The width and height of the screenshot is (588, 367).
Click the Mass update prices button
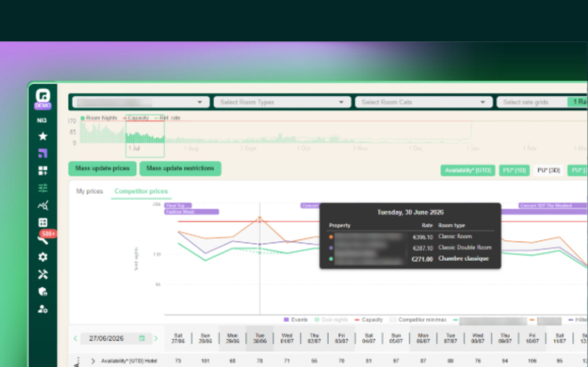coord(102,168)
